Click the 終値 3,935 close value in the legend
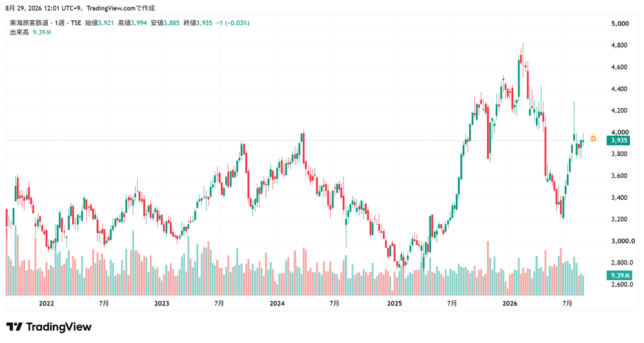 pyautogui.click(x=198, y=23)
